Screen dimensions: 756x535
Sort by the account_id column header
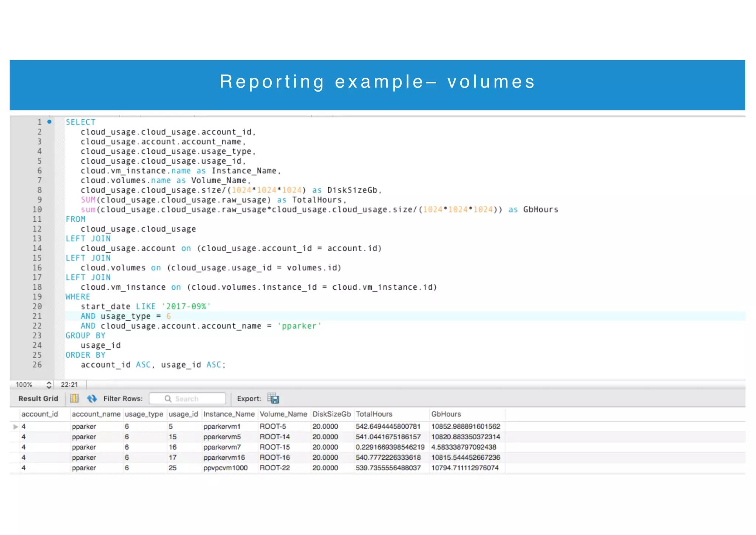click(39, 414)
